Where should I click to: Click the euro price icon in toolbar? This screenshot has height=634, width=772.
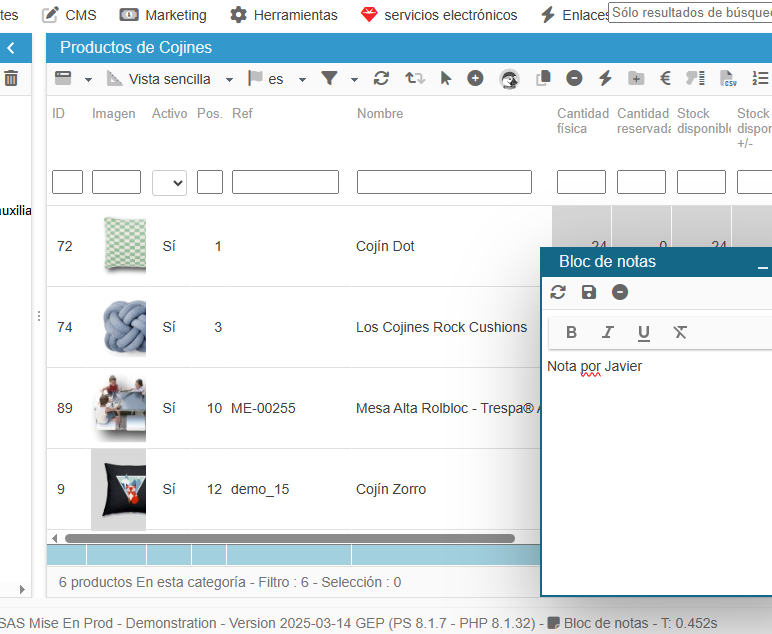(x=665, y=79)
